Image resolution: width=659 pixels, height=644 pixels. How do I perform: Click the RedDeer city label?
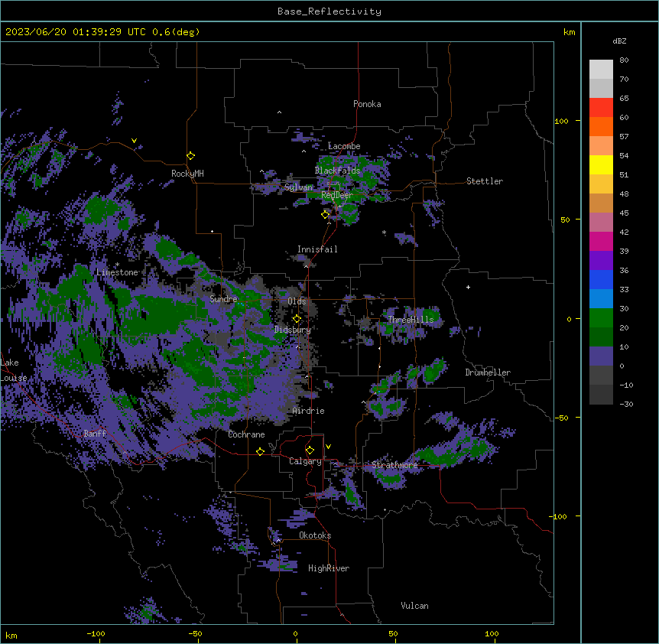coord(337,195)
